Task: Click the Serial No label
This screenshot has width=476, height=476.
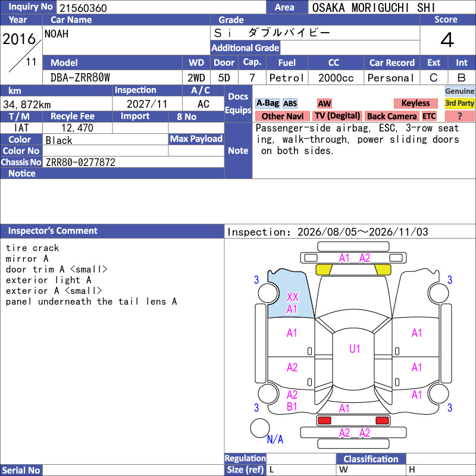Action: pos(21,470)
